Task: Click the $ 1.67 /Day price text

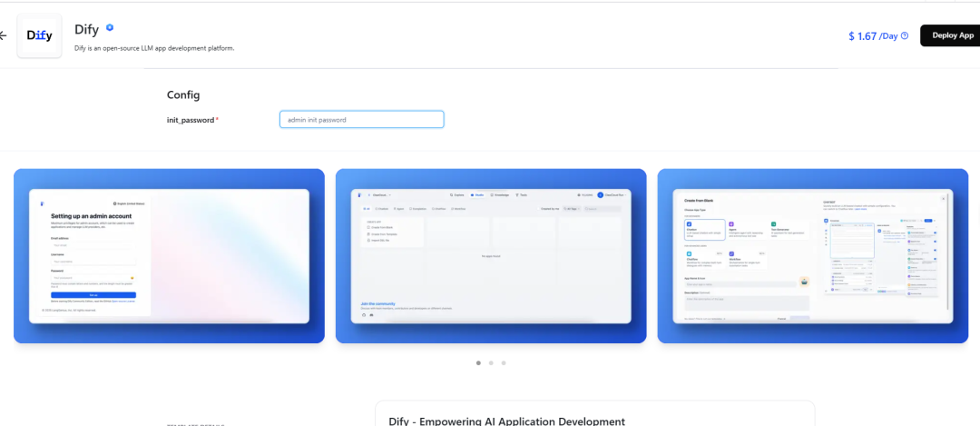Action: (872, 36)
